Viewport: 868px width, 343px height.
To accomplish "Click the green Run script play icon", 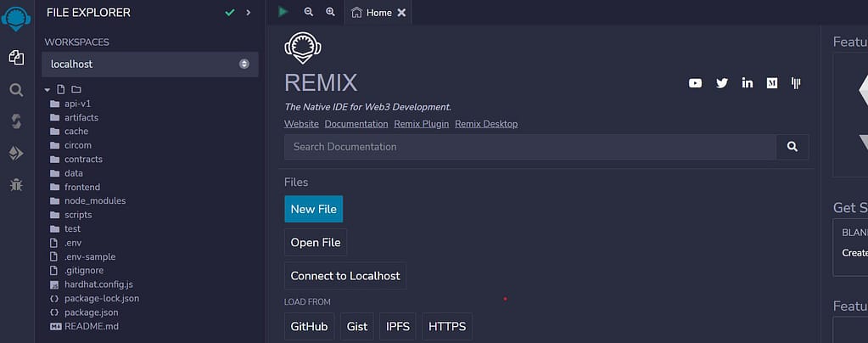I will (x=283, y=12).
